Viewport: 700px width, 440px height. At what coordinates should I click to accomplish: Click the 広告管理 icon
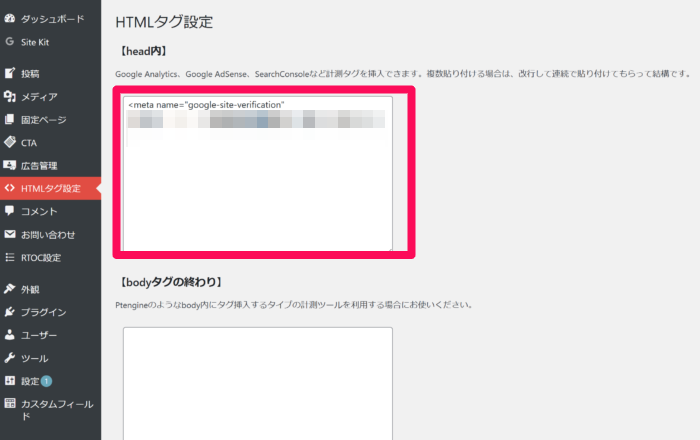(9, 165)
